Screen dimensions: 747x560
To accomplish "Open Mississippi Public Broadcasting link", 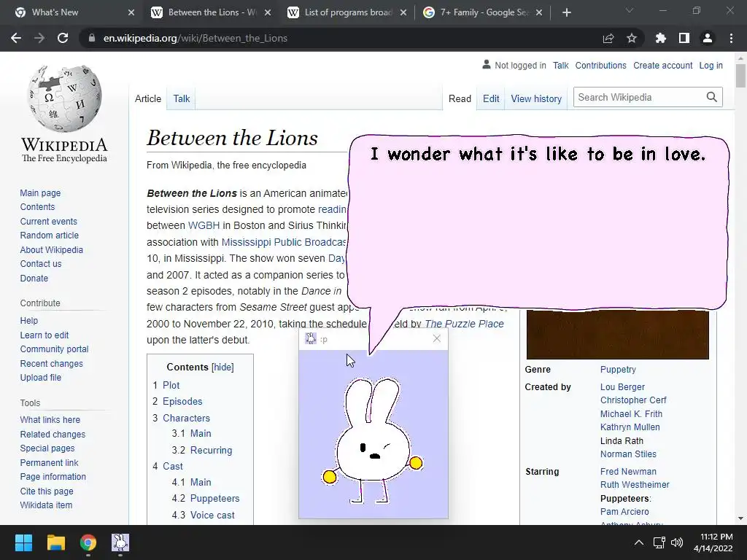I will pos(284,242).
